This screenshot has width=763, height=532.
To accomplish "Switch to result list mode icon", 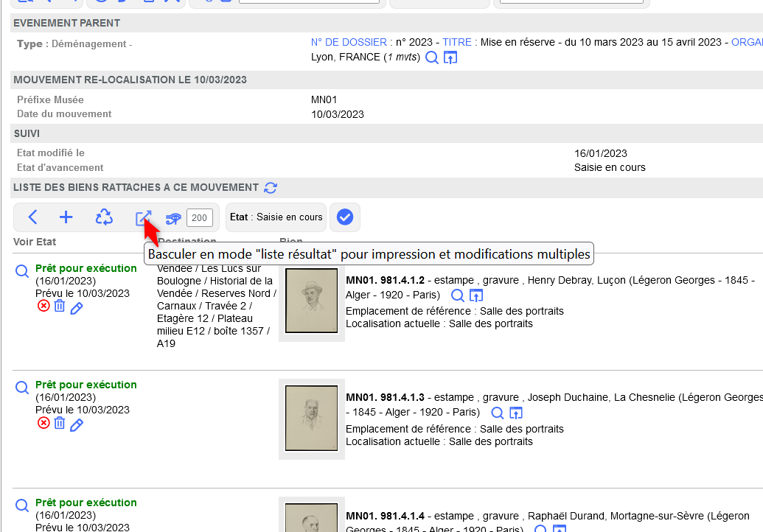I will pyautogui.click(x=144, y=217).
